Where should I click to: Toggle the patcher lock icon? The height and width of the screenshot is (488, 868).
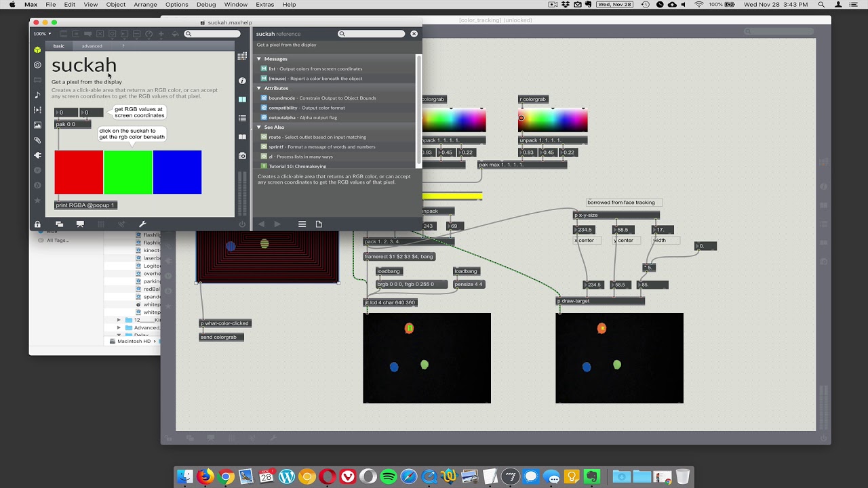pyautogui.click(x=37, y=224)
